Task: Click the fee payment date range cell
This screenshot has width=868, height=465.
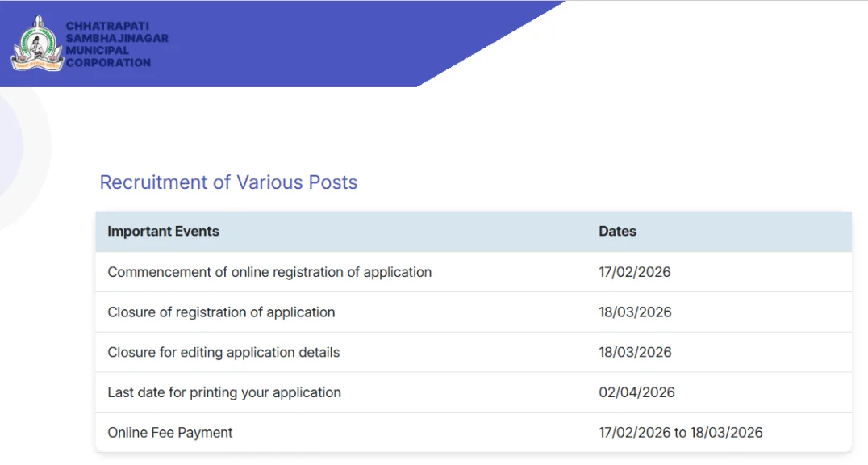Action: [680, 432]
